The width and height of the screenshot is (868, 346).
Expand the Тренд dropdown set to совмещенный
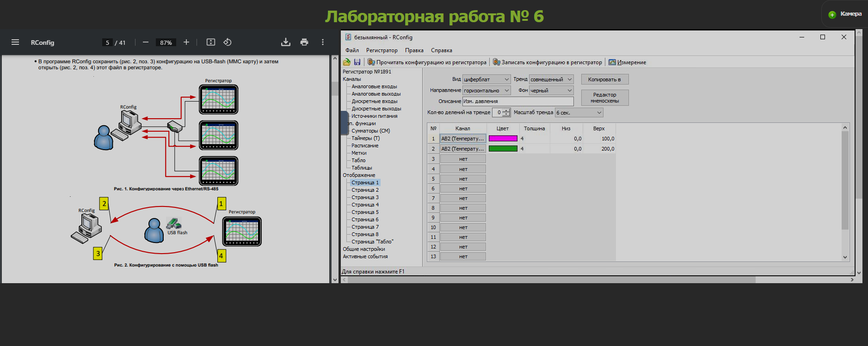(x=551, y=79)
